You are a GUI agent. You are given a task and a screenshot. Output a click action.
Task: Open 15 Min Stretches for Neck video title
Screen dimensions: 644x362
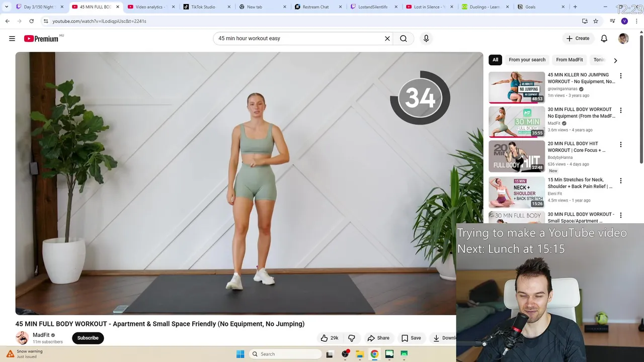click(580, 183)
